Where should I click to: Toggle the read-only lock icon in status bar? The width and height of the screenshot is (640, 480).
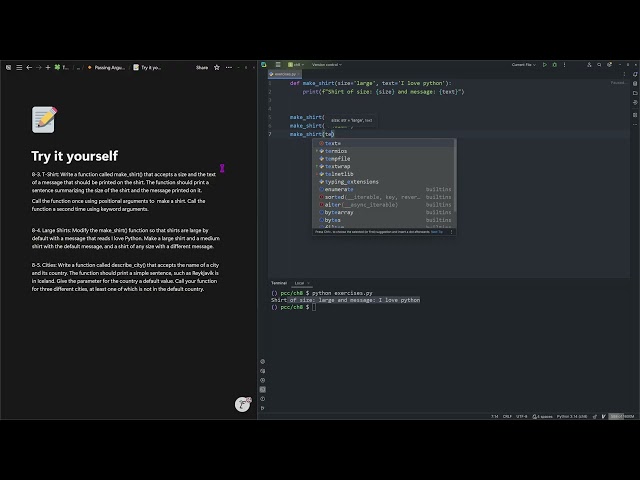coord(595,416)
